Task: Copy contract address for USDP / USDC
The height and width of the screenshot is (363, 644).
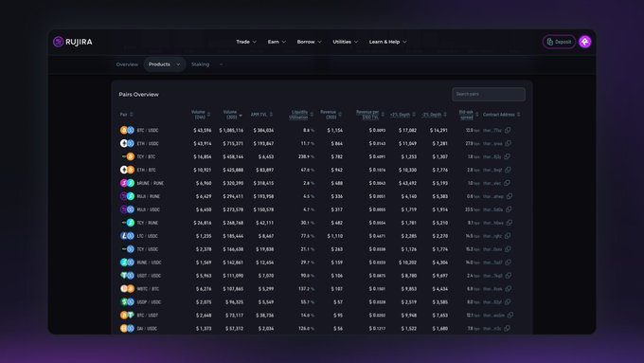Action: point(508,301)
